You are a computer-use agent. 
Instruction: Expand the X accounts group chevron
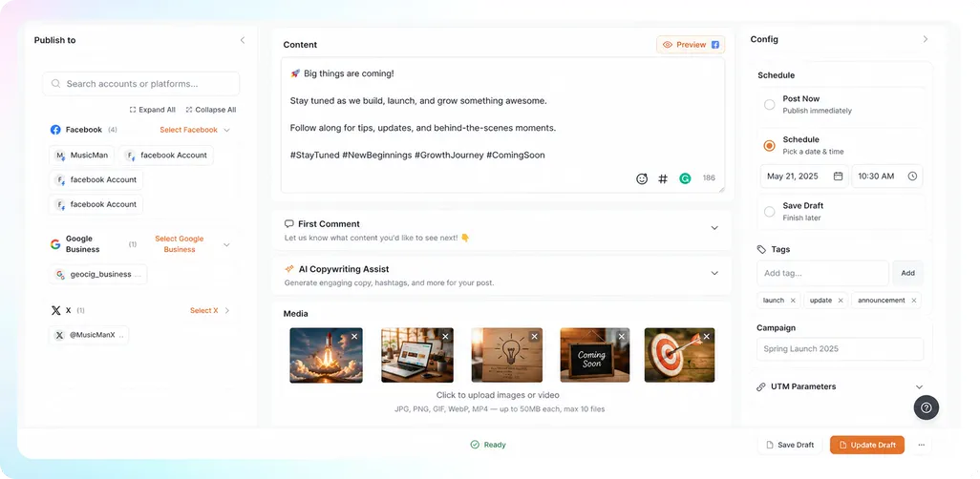tap(227, 310)
